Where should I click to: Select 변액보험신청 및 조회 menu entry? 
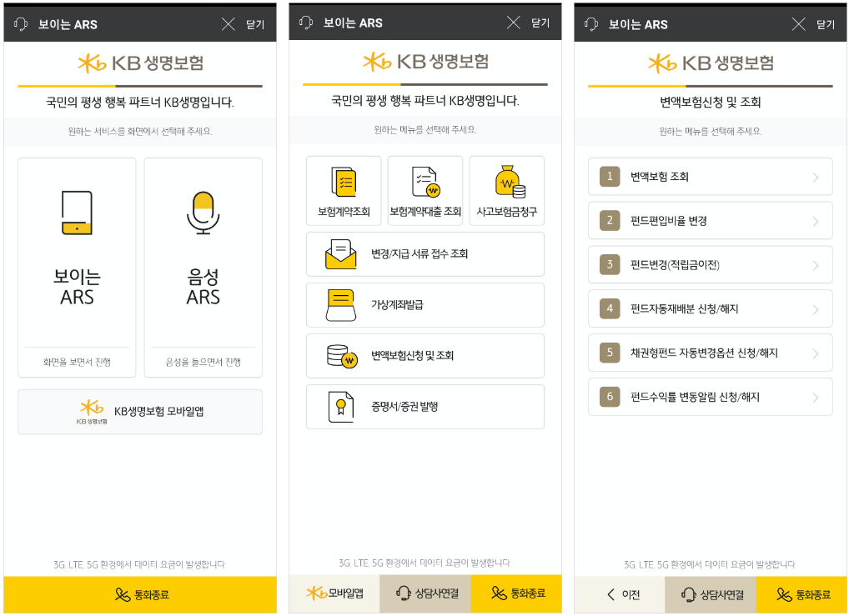[x=425, y=356]
